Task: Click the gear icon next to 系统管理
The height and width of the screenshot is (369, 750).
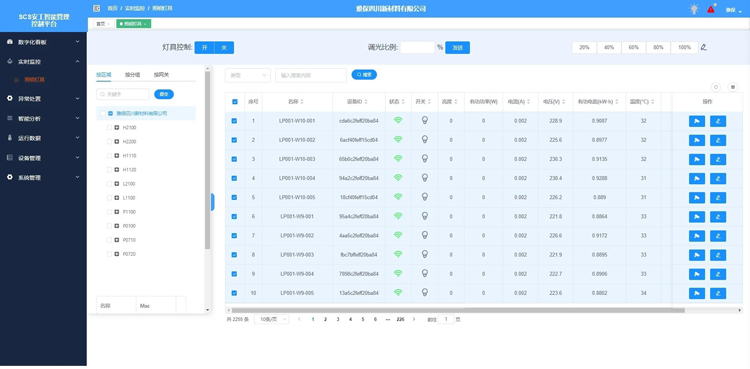Action: coord(10,177)
